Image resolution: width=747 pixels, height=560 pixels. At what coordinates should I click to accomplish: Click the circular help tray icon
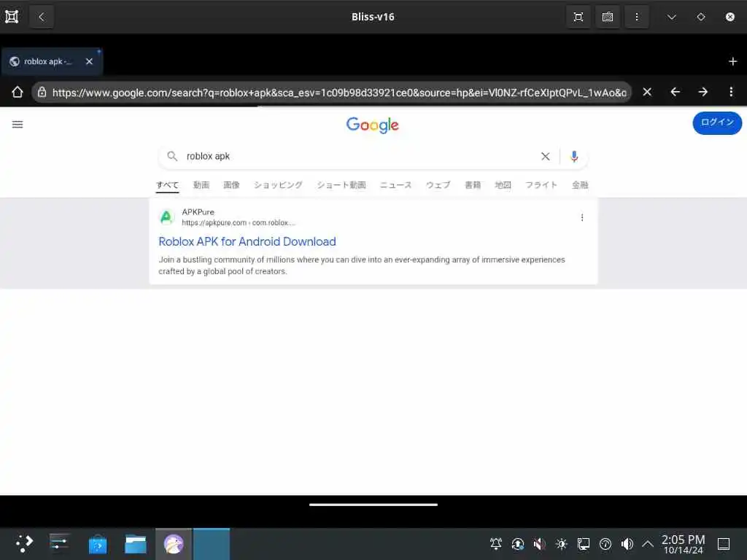(605, 544)
